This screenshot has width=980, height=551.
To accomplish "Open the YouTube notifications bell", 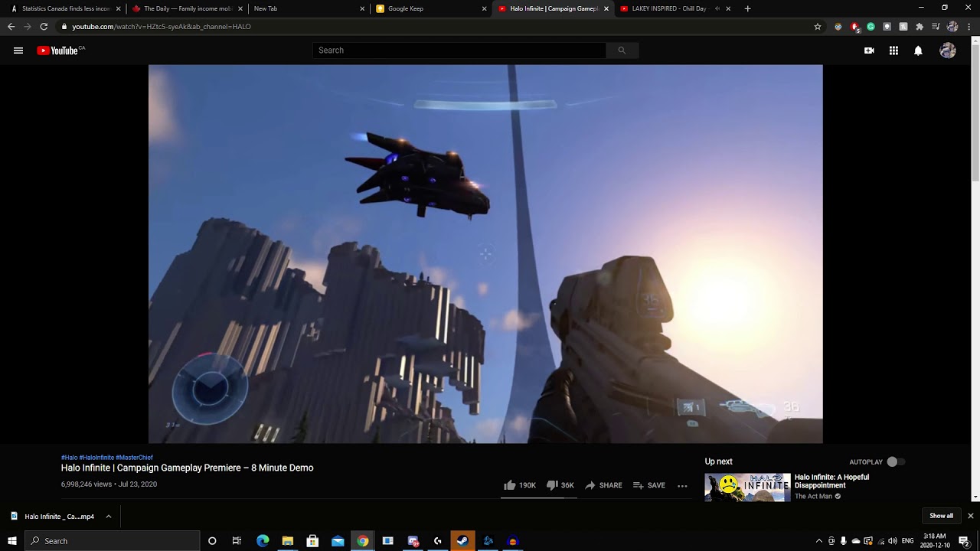I will (x=918, y=51).
